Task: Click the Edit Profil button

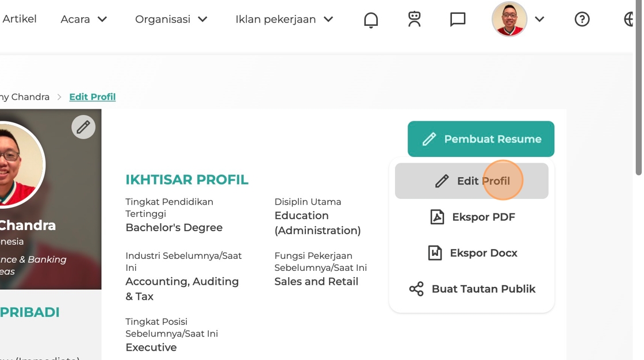Action: (471, 181)
